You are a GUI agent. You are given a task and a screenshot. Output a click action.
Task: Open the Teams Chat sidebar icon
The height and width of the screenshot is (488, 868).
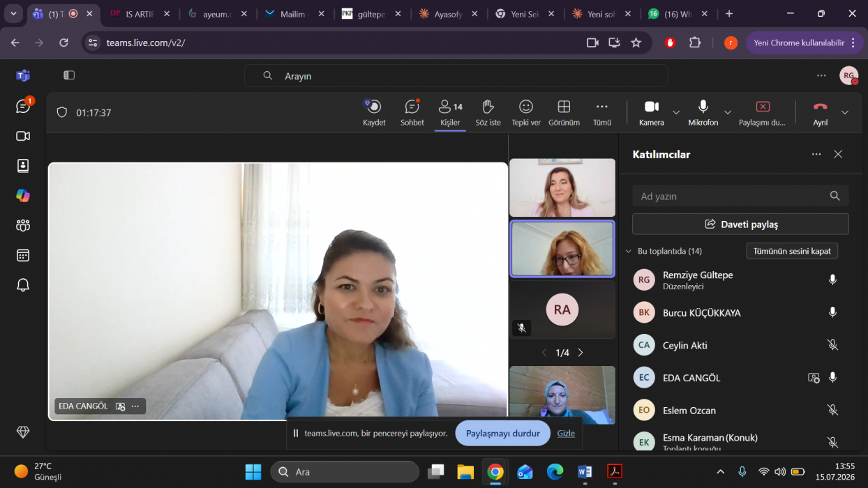(23, 106)
